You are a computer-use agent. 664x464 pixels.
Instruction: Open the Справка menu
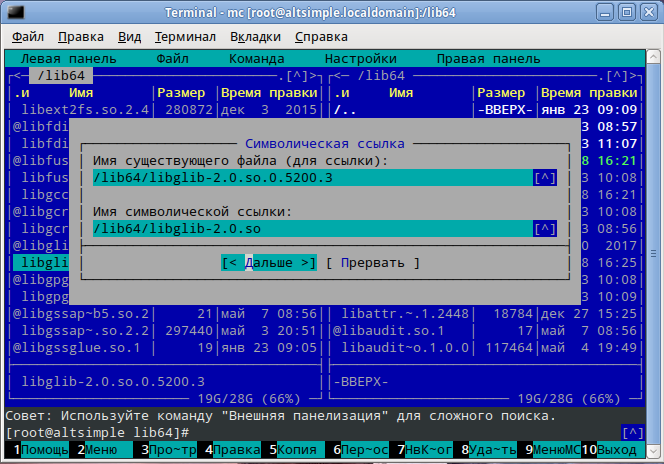(x=322, y=36)
